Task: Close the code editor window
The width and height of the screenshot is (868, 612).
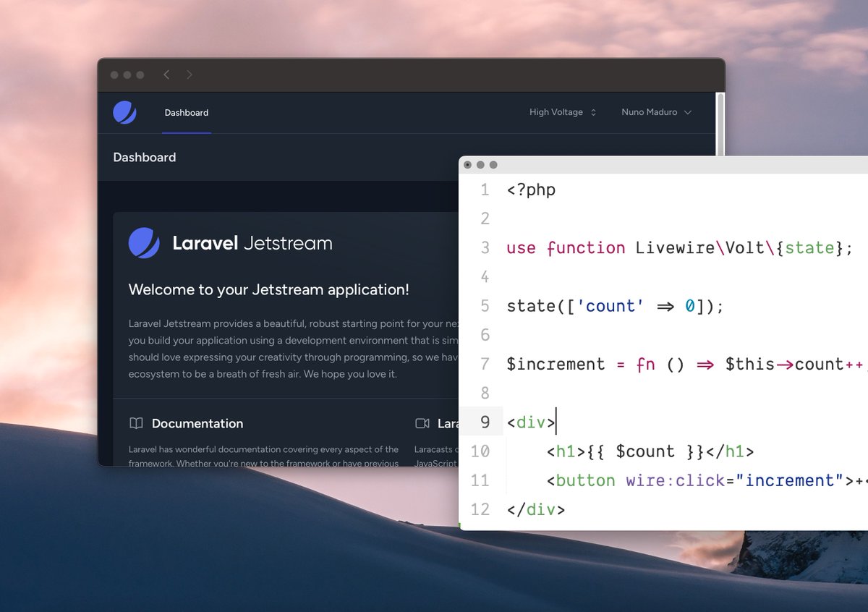Action: pyautogui.click(x=467, y=165)
